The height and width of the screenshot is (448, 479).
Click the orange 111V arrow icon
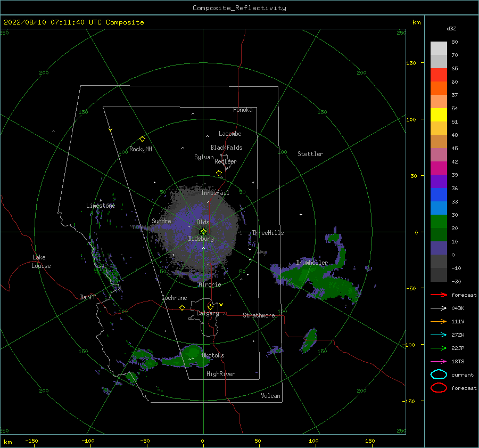(439, 321)
